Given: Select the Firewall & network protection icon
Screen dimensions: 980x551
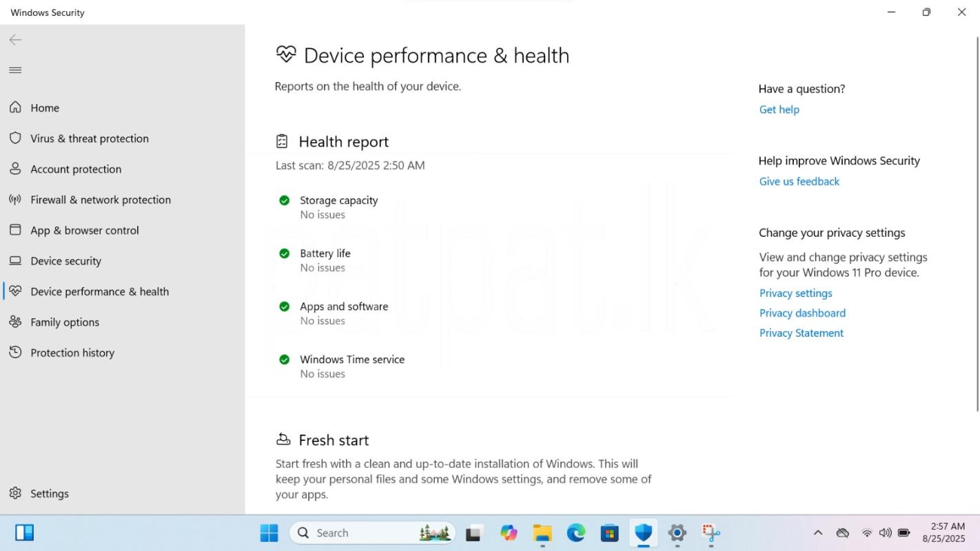Looking at the screenshot, I should click(15, 200).
